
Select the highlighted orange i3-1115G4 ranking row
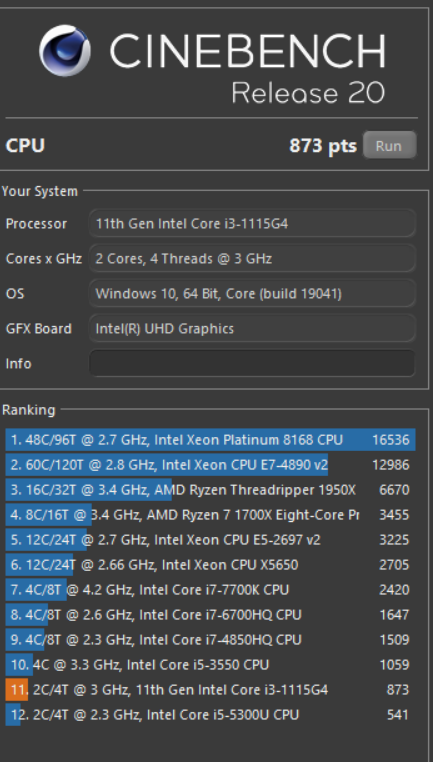(x=210, y=690)
